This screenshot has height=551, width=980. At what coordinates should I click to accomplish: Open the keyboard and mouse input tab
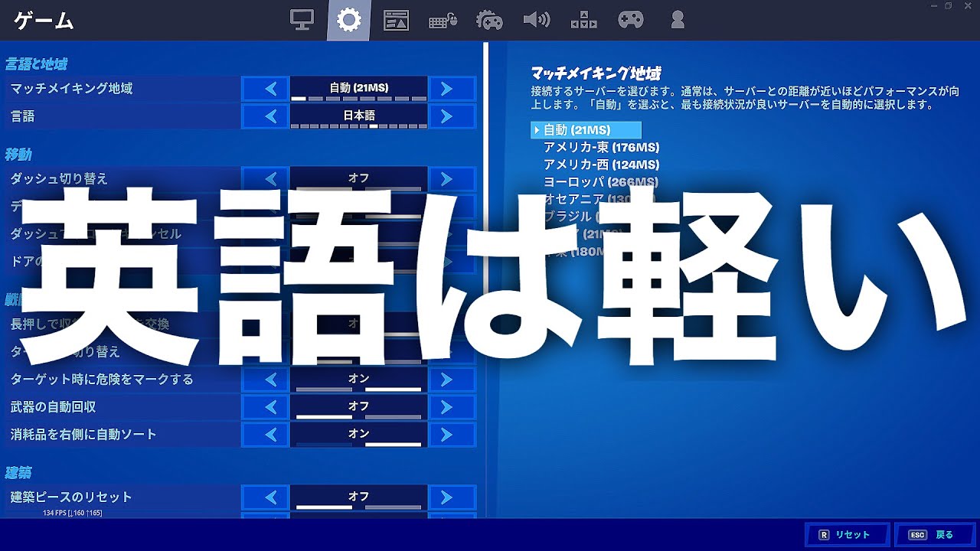coord(443,21)
